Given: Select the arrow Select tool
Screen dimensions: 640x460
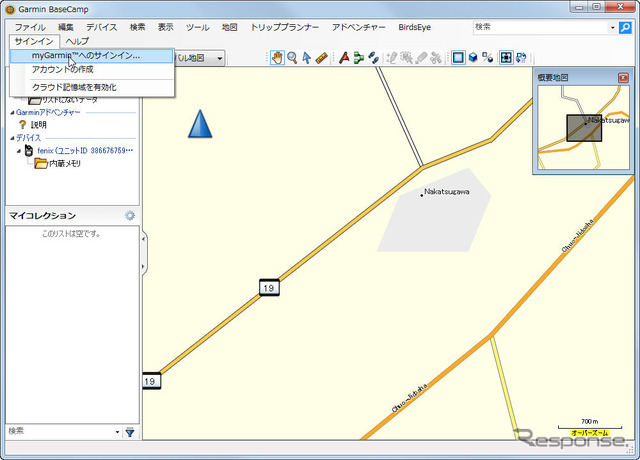Looking at the screenshot, I should [x=307, y=58].
